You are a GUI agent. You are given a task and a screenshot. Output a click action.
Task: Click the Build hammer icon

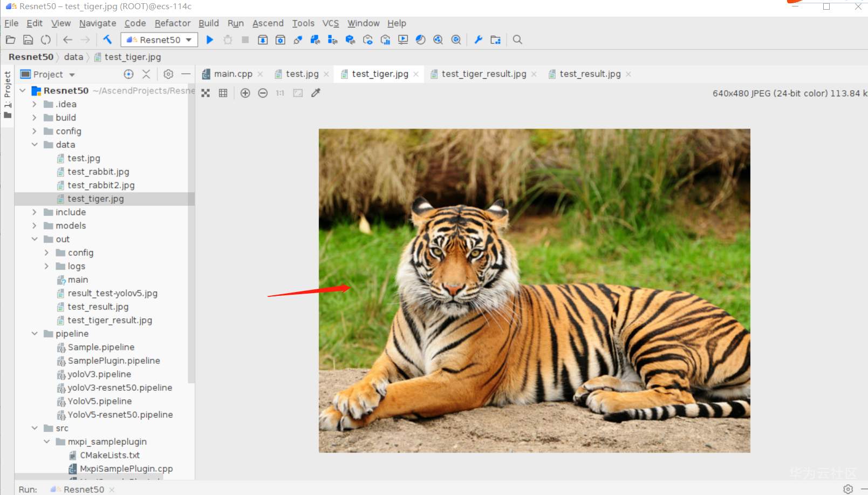coord(107,39)
